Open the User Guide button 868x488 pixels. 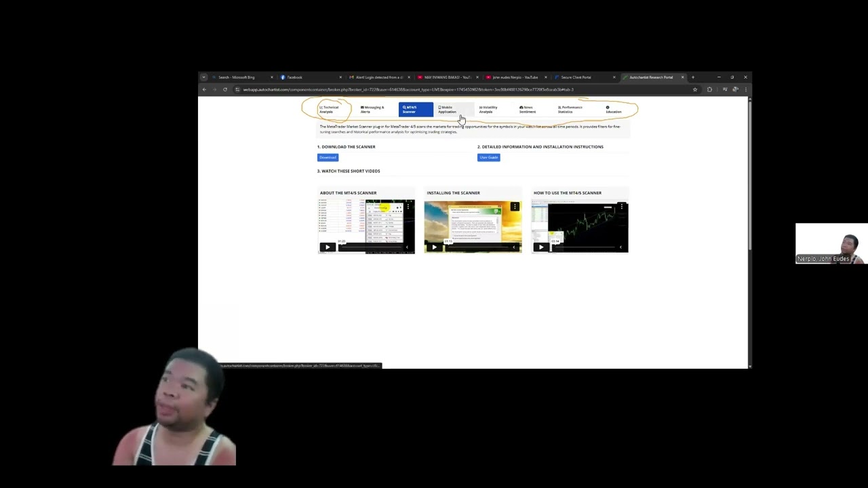pyautogui.click(x=488, y=157)
